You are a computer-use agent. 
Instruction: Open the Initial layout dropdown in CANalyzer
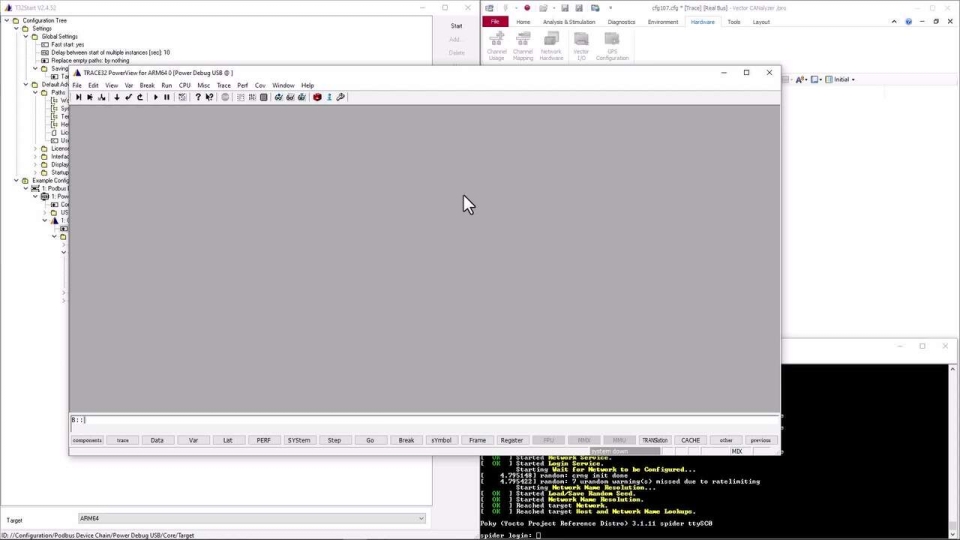click(853, 80)
